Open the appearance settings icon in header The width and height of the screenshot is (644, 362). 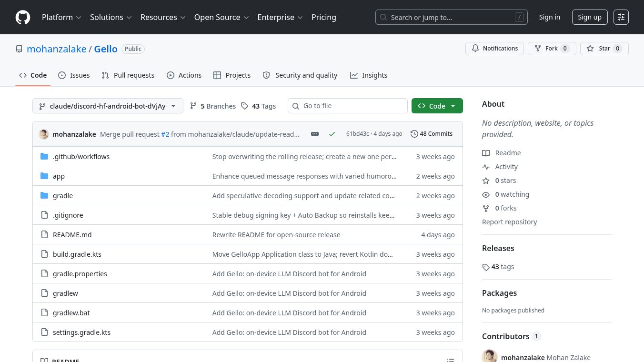click(621, 17)
